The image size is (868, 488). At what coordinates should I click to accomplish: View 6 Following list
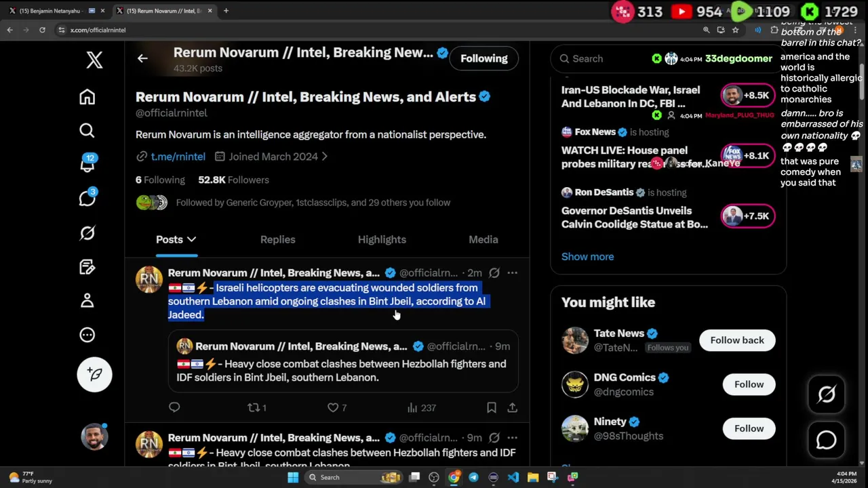pyautogui.click(x=160, y=180)
